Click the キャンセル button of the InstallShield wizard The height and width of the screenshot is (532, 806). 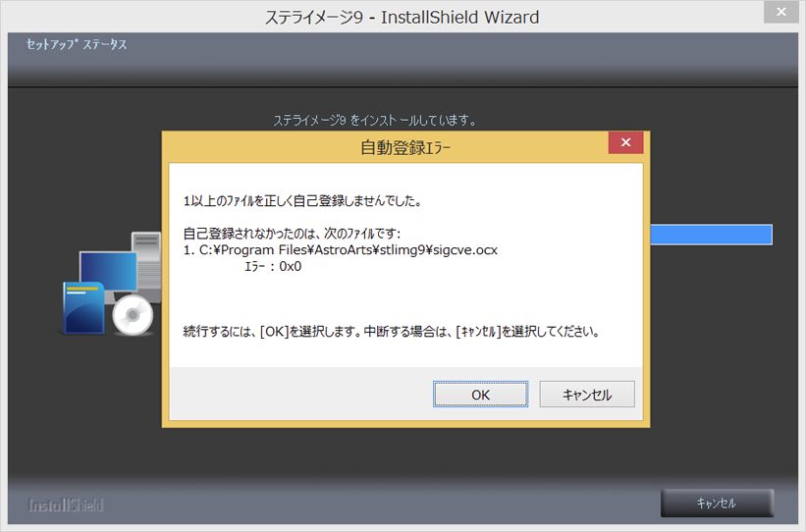click(717, 503)
